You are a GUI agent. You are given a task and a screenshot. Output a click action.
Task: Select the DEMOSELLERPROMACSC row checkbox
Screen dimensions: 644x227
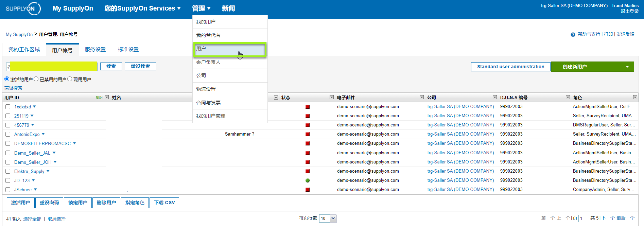(8, 143)
